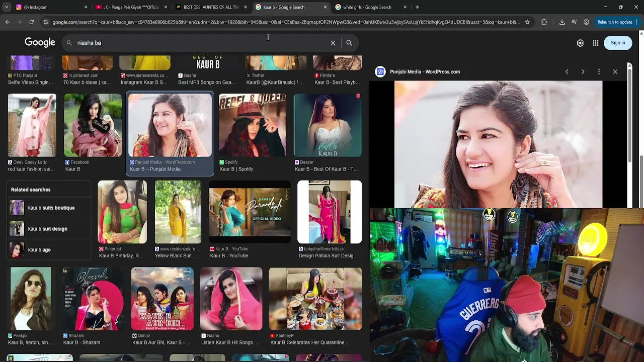The width and height of the screenshot is (644, 362).
Task: Open Qobuz Kaur B Aur Bhi result
Action: pos(162,299)
